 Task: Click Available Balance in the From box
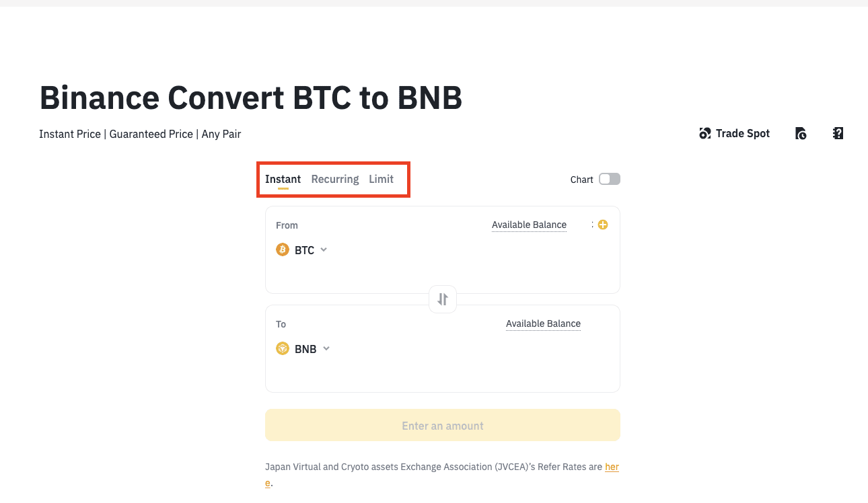(529, 225)
